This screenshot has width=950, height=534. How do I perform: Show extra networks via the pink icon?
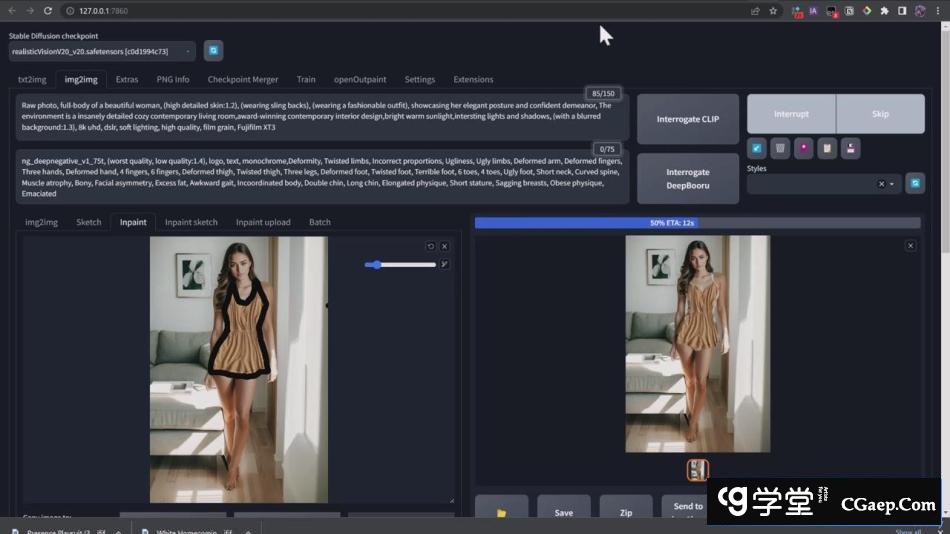803,148
